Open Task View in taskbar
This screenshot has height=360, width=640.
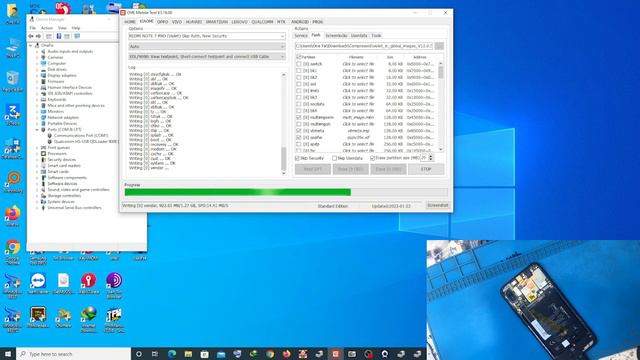coord(155,354)
